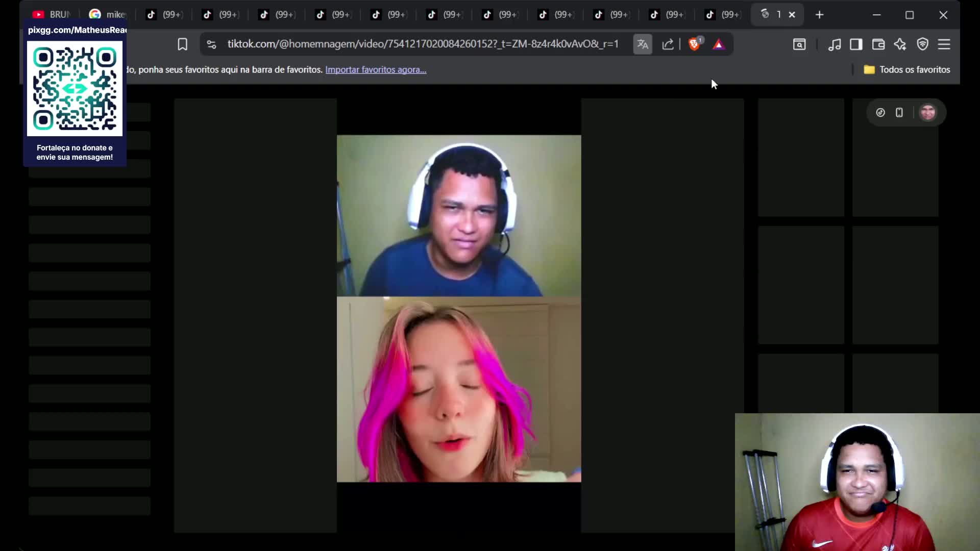
Task: Switch to the YouTube BRU tab
Action: [51, 15]
